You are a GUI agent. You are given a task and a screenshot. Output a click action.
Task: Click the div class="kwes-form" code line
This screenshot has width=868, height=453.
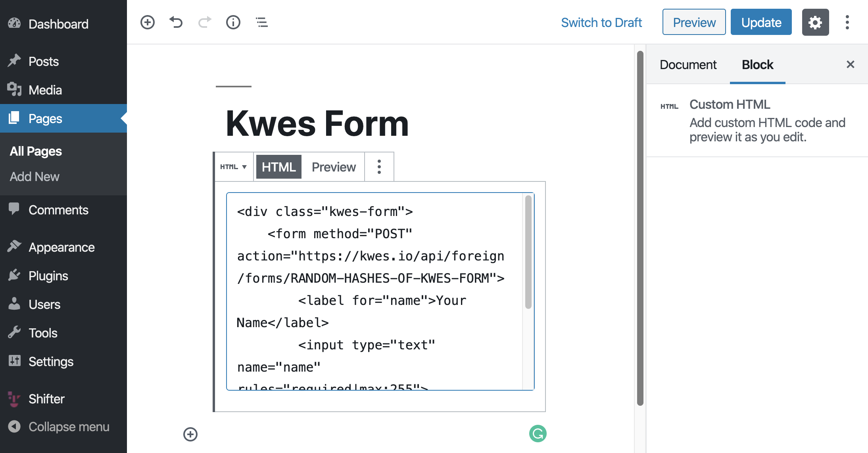325,212
